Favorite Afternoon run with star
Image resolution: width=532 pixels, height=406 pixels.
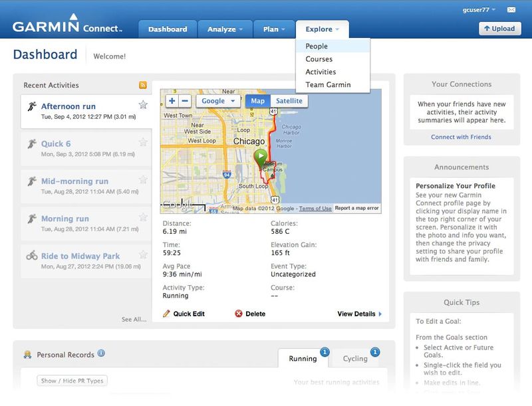click(143, 105)
